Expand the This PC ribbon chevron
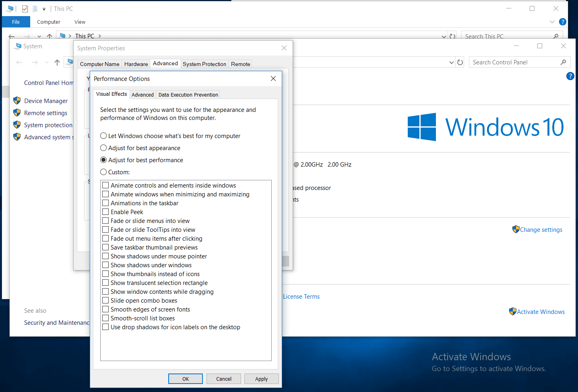This screenshot has width=578, height=392. [x=552, y=22]
